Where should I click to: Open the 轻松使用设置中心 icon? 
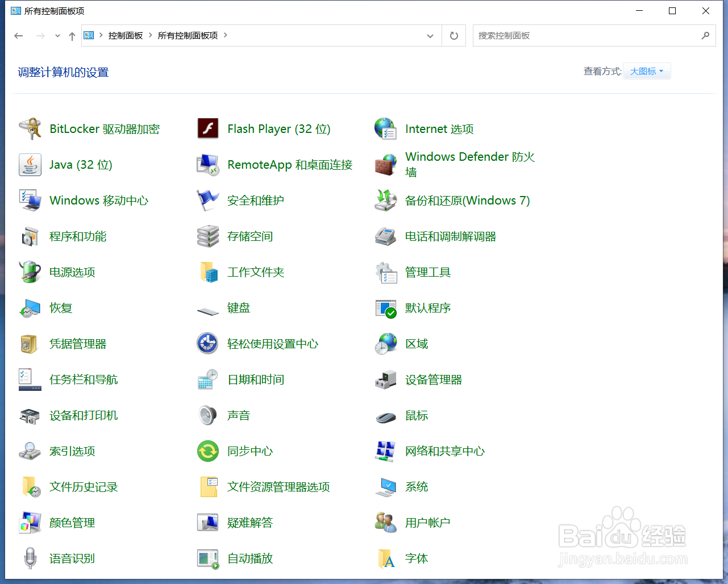coord(208,344)
